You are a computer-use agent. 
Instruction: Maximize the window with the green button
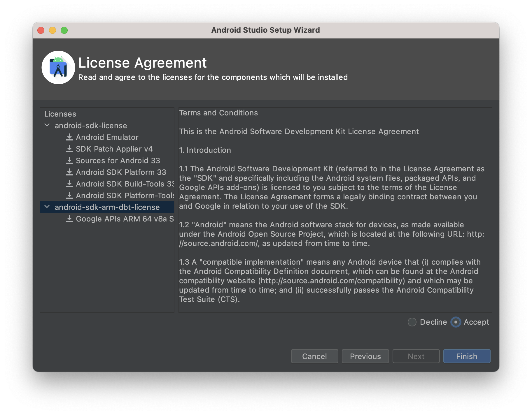point(64,30)
